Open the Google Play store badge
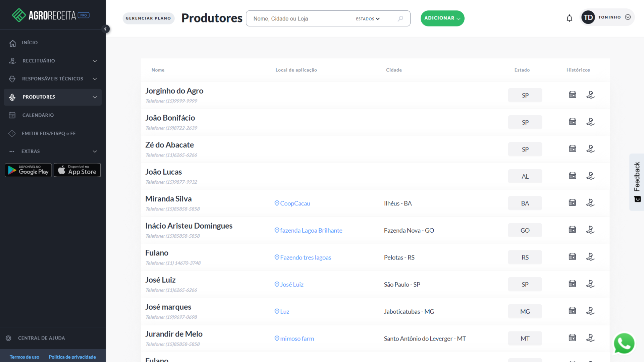Image resolution: width=644 pixels, height=362 pixels. click(x=28, y=170)
